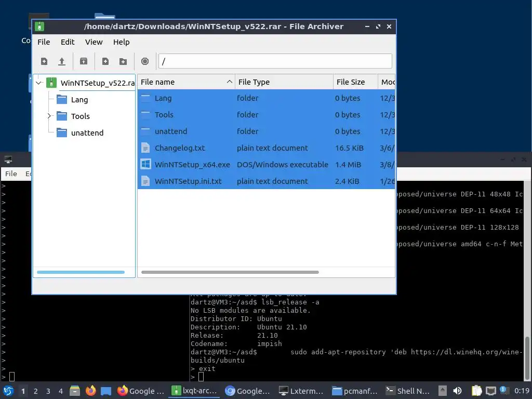The width and height of the screenshot is (532, 399).
Task: Click the tree panel horizontal scrollbar
Action: (x=81, y=272)
